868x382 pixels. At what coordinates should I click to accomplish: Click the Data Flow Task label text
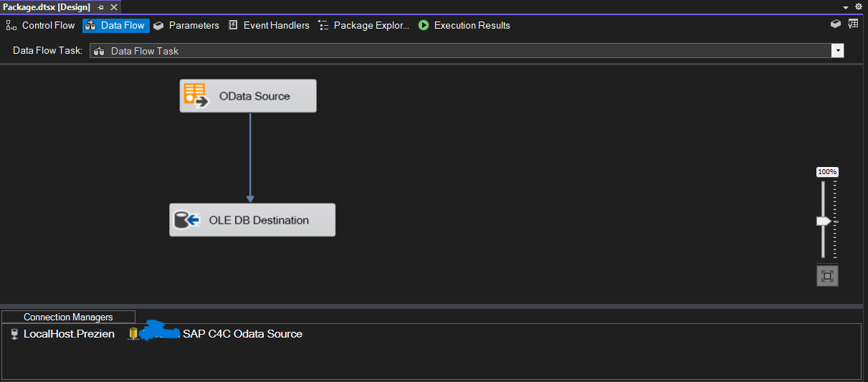pos(48,51)
